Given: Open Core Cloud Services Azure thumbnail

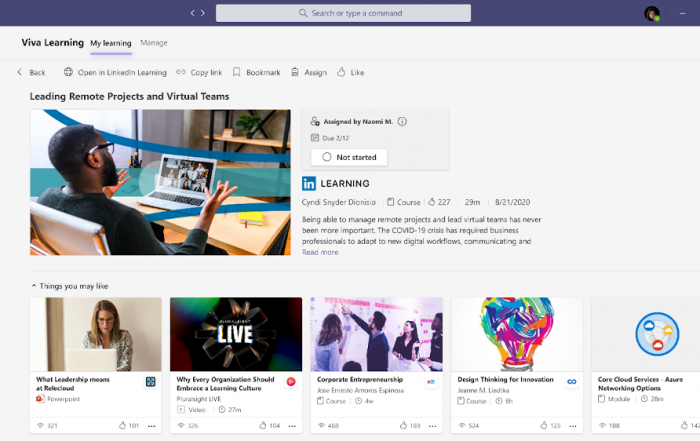Looking at the screenshot, I should point(646,334).
